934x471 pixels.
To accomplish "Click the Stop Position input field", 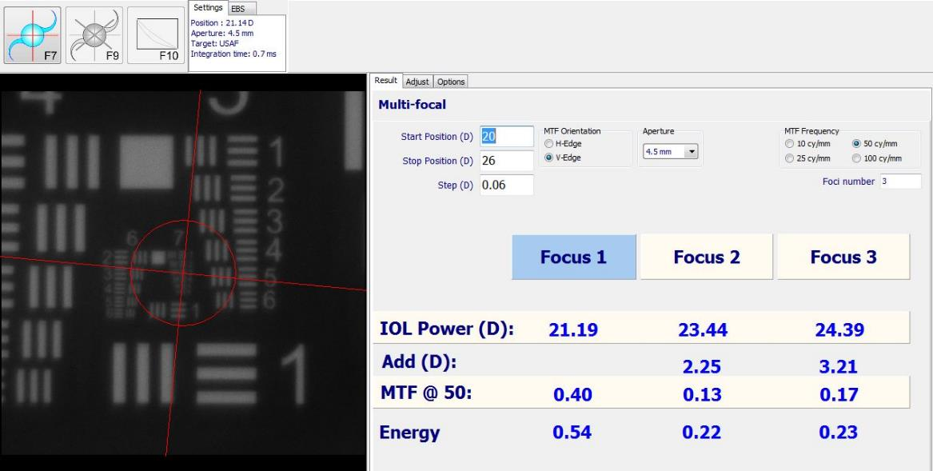I will [506, 160].
